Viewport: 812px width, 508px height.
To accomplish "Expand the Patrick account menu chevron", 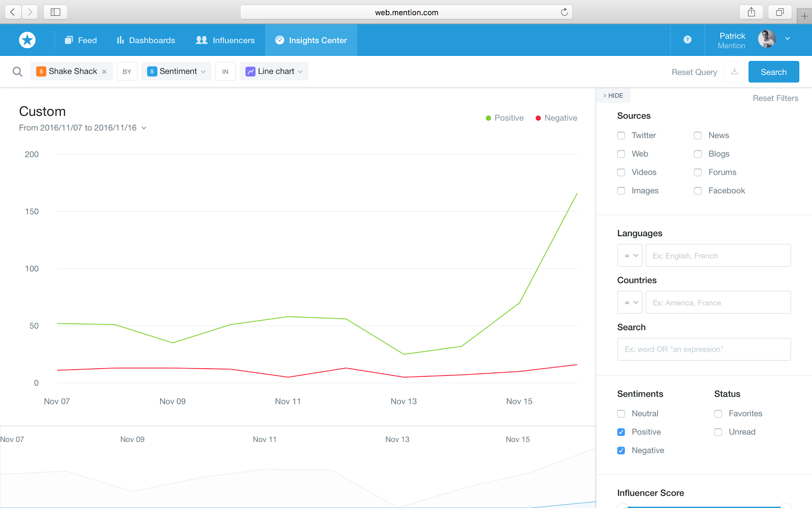I will point(788,39).
